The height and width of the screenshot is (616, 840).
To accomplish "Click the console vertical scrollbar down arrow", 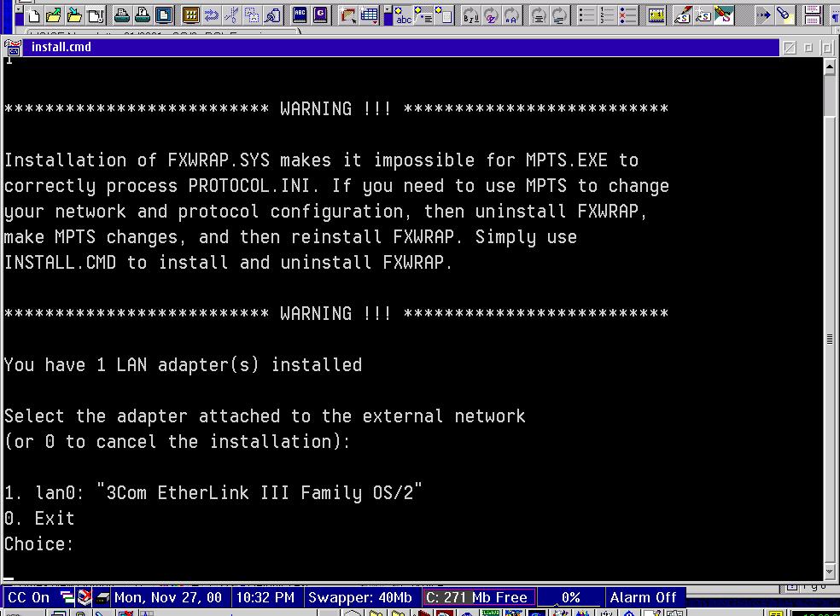I will pos(830,570).
